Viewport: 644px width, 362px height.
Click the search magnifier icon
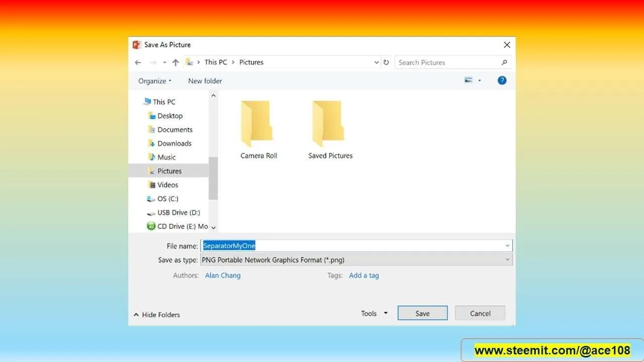pos(504,62)
